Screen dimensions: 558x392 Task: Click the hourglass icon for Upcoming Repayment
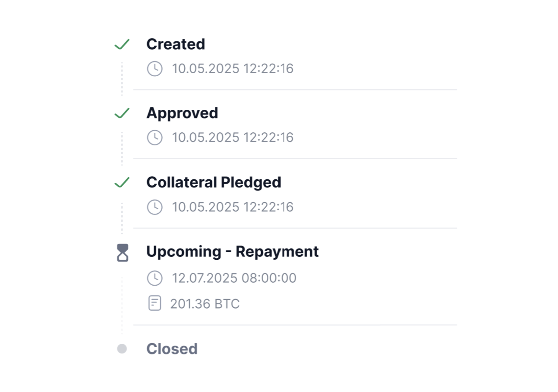pos(123,253)
